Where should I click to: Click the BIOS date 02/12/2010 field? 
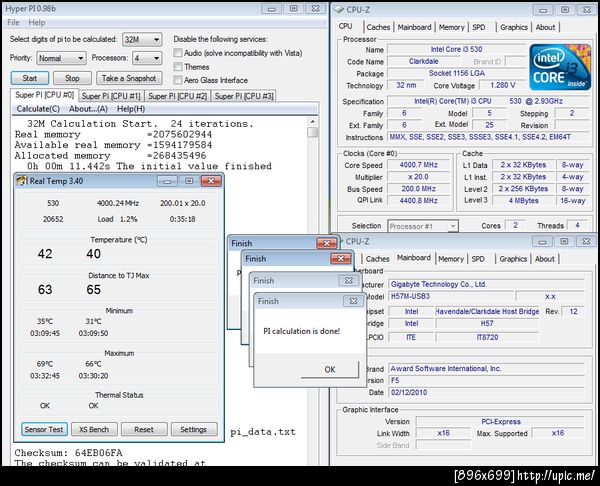(x=486, y=393)
